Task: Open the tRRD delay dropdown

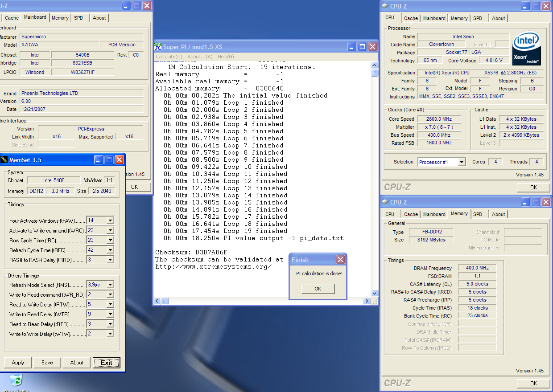Action: pos(110,260)
